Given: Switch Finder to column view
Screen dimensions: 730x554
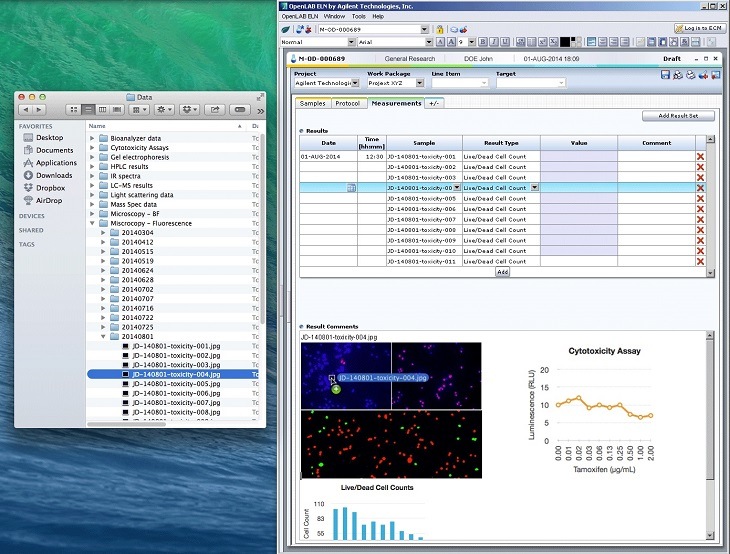Looking at the screenshot, I should point(102,110).
